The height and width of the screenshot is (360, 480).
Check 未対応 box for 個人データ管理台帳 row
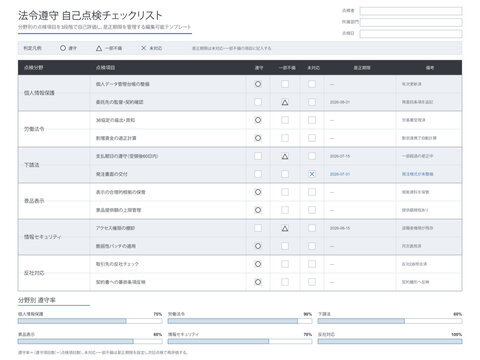point(312,84)
